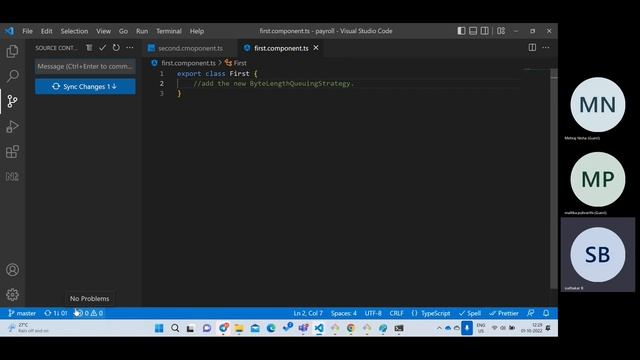Select the first.component.ts tab
This screenshot has width=640, height=360.
(281, 48)
